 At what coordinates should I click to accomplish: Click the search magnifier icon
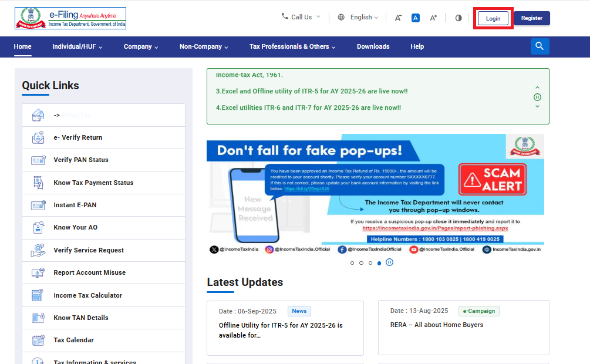tap(540, 46)
